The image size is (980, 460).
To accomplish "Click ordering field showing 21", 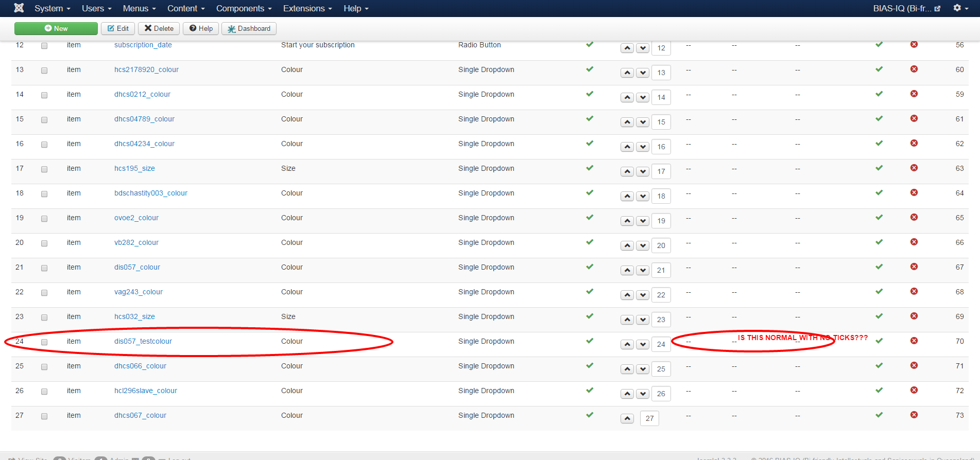I will pos(661,270).
